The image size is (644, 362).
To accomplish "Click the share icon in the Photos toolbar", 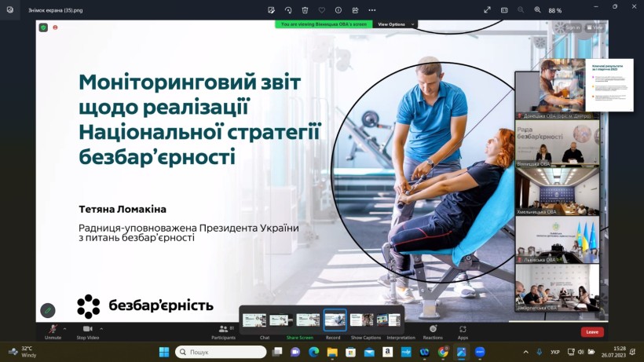I will click(x=355, y=10).
